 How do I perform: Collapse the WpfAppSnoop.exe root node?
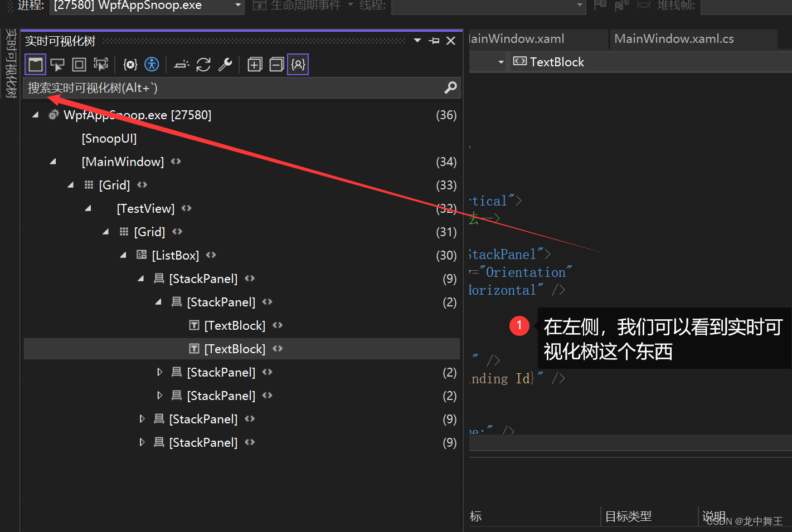point(36,115)
